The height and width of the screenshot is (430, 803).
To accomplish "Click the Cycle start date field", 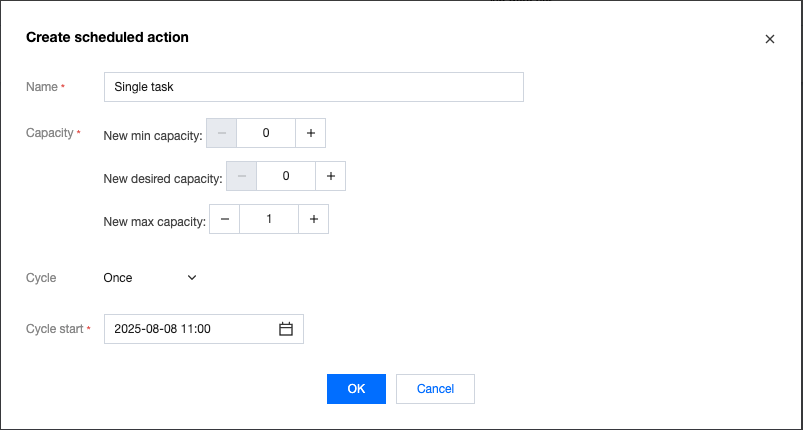I will [x=192, y=329].
